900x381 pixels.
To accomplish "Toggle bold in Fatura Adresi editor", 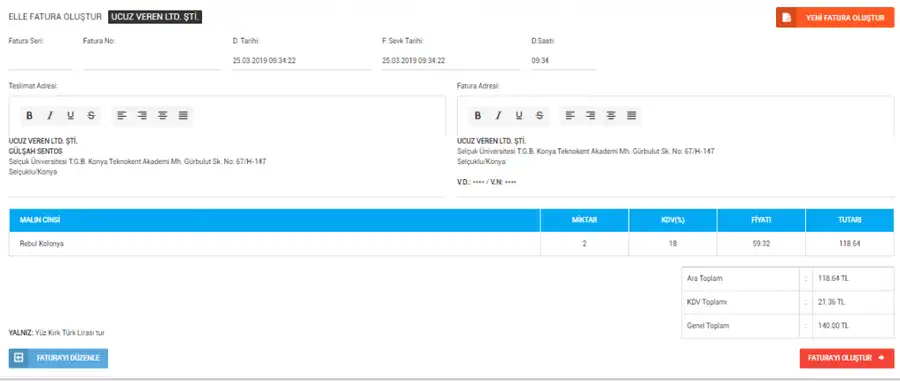I will click(478, 116).
